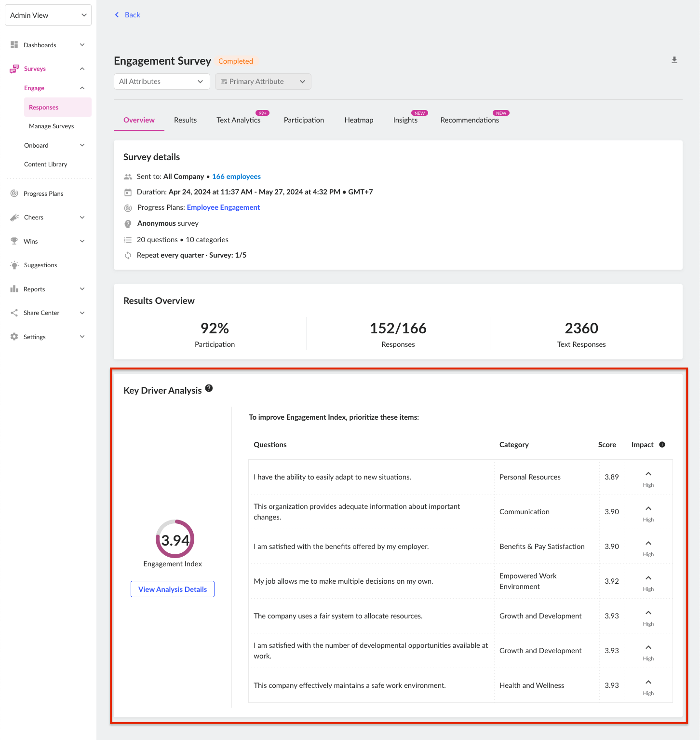Click the repeat cycle icon beside Repeat every quarter

pyautogui.click(x=128, y=256)
